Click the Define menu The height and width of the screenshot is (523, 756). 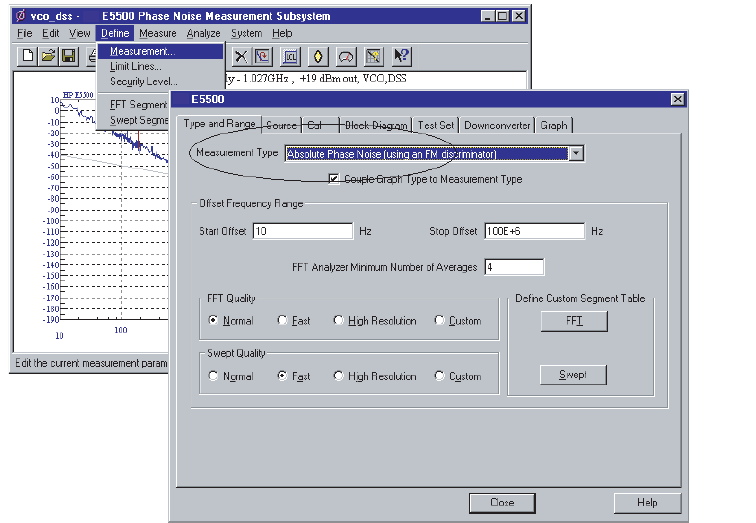tap(115, 33)
